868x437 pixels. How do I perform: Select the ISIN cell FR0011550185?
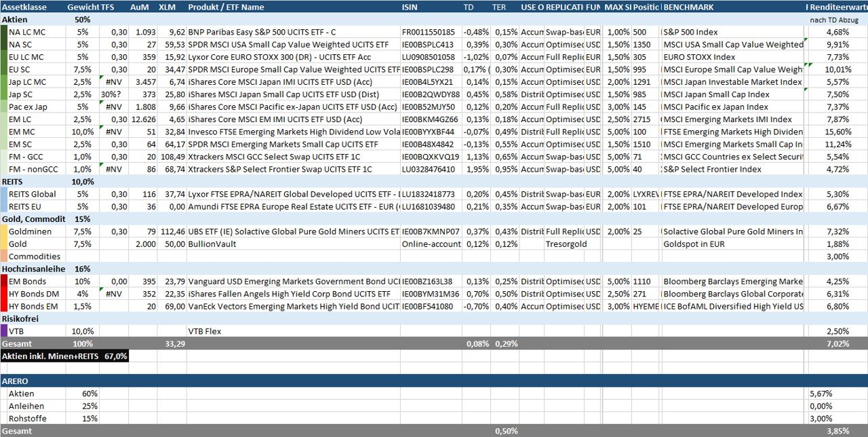click(x=428, y=32)
